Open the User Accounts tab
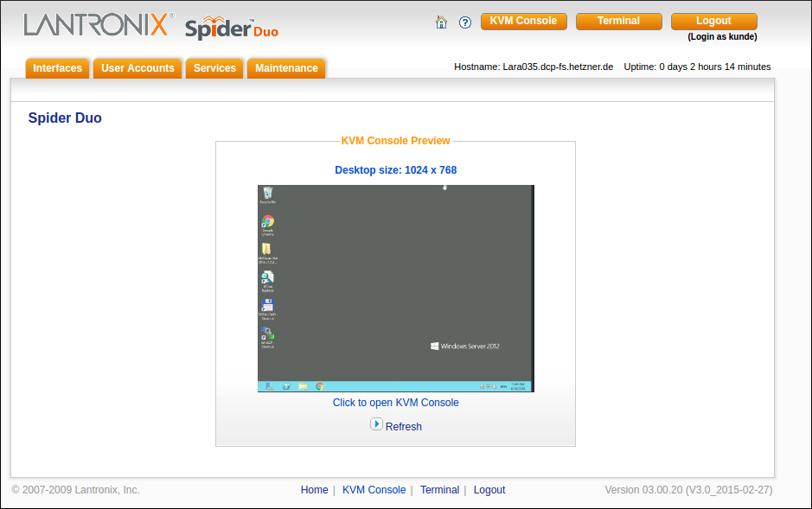The height and width of the screenshot is (509, 812). (x=137, y=68)
